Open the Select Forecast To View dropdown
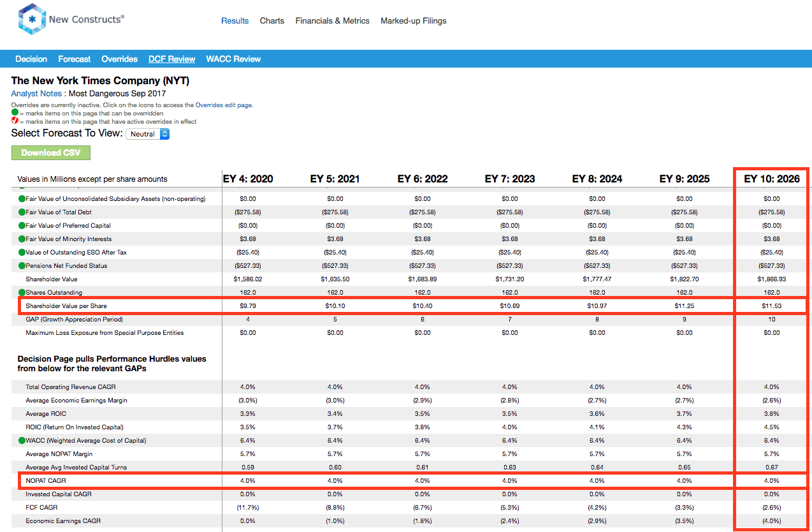The width and height of the screenshot is (812, 532). pyautogui.click(x=147, y=134)
